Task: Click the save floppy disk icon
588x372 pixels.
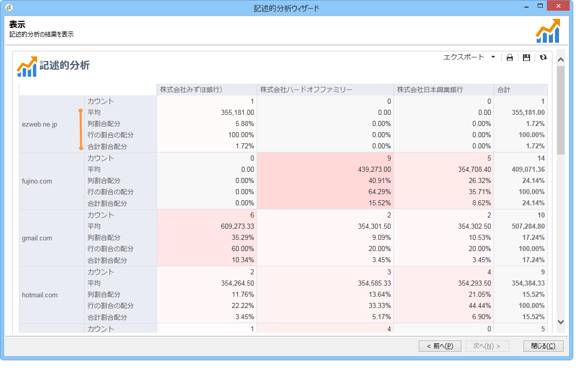Action: click(527, 57)
